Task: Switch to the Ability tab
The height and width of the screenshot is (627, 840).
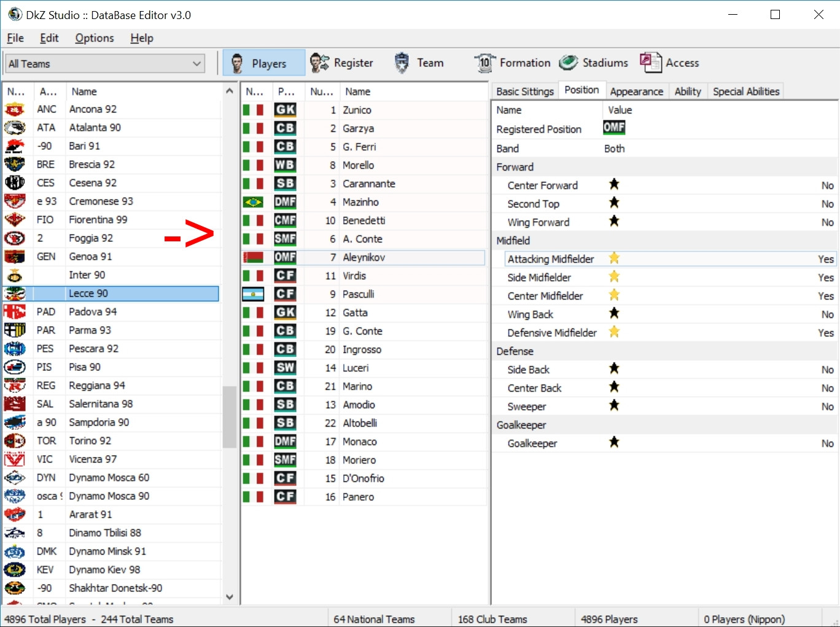Action: [688, 92]
